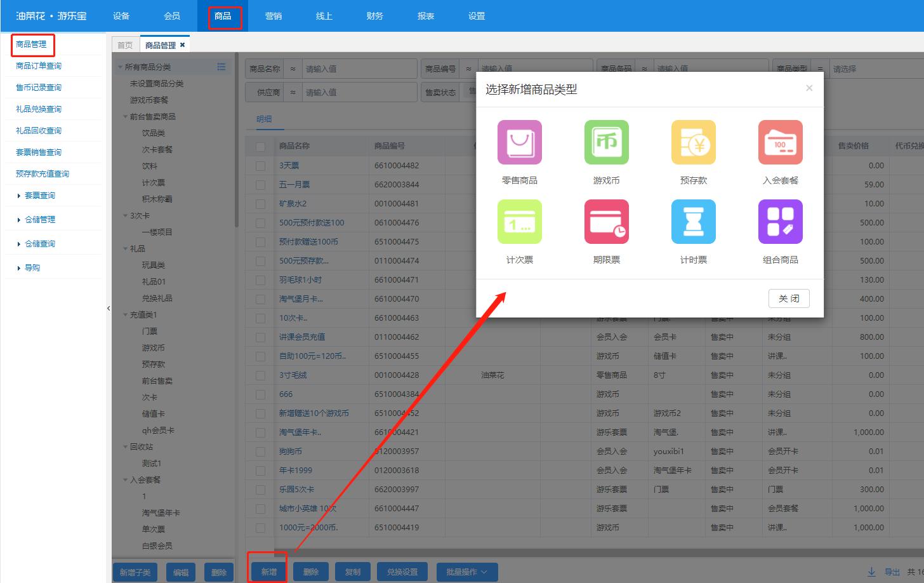Click the 新增子类 button
Viewport: 924px width, 583px height.
coord(135,572)
